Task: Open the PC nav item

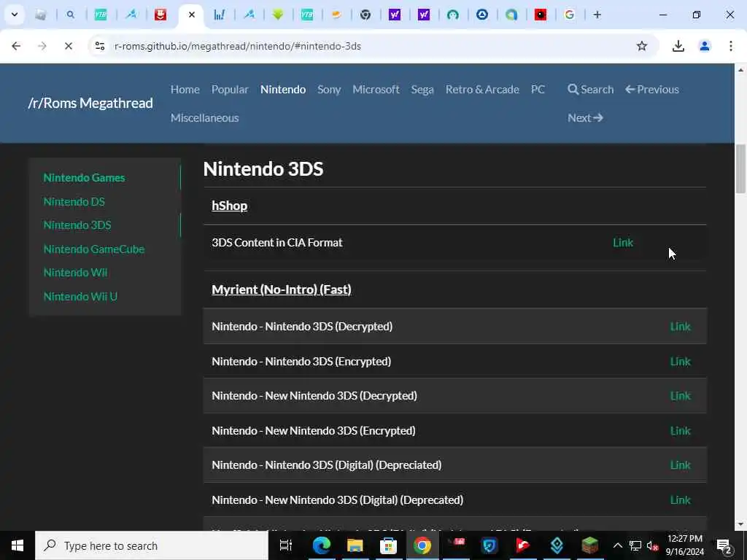Action: [538, 90]
